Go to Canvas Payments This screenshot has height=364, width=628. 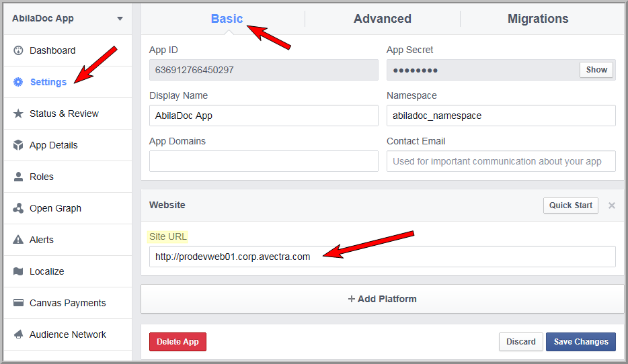(x=68, y=303)
